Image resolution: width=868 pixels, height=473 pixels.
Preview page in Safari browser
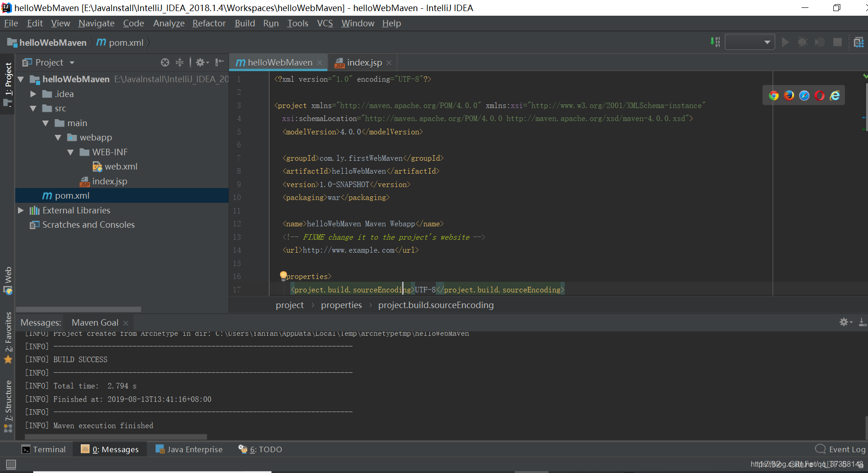[804, 96]
